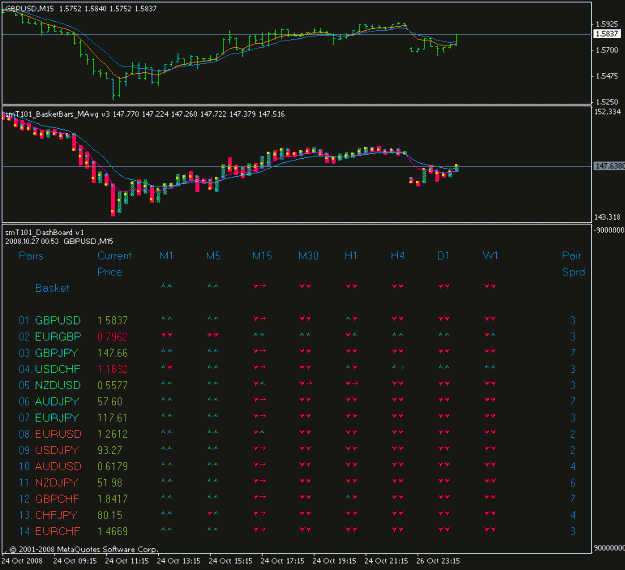Click the Pair Sprd column header
The height and width of the screenshot is (570, 625).
coord(573,264)
